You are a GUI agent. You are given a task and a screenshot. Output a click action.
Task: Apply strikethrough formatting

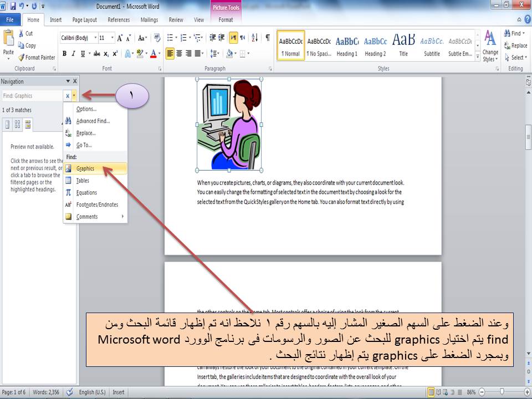[x=96, y=54]
